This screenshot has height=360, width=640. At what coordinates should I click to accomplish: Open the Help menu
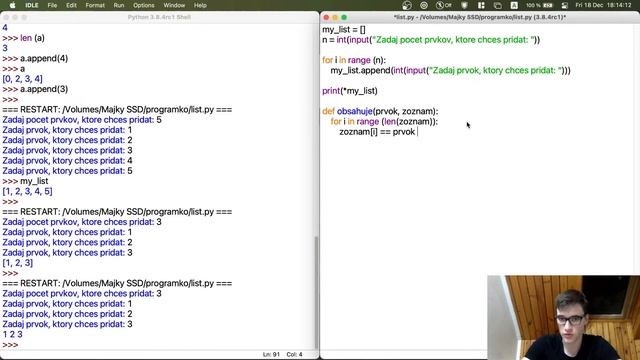coord(200,5)
